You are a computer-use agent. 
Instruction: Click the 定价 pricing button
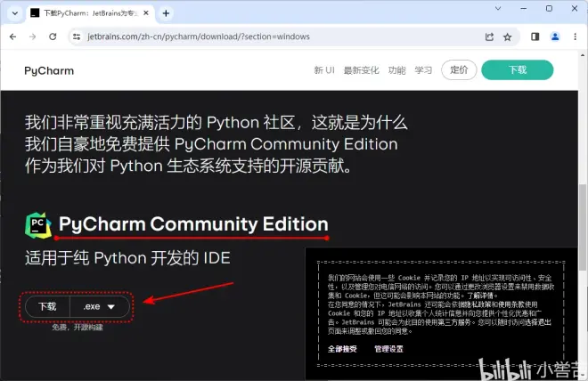[x=459, y=70]
